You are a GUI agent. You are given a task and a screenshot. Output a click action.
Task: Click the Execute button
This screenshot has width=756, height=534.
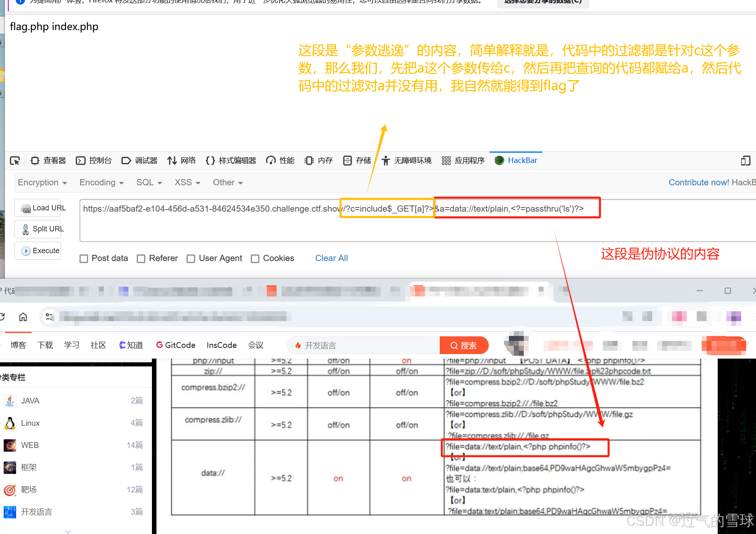point(37,250)
